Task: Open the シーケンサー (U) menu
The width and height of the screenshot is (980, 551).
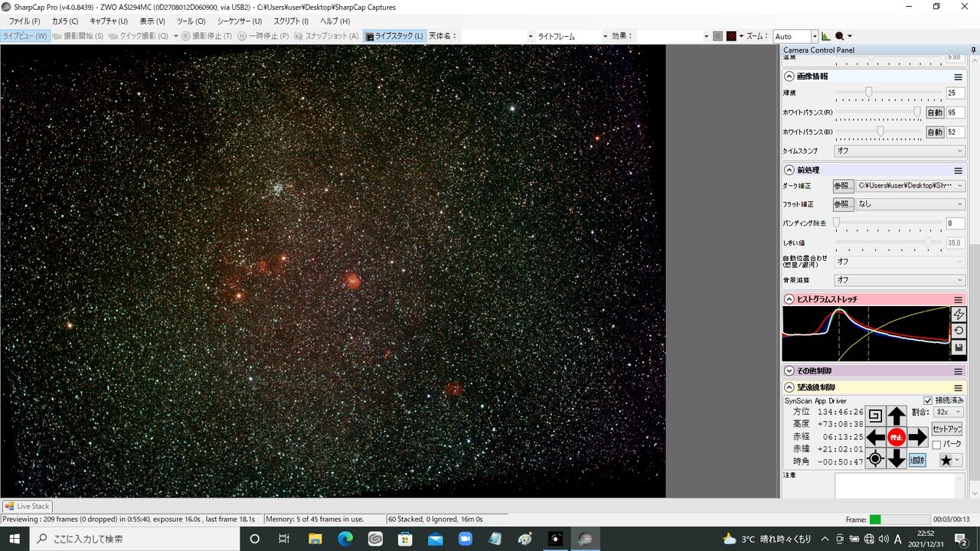Action: point(239,21)
